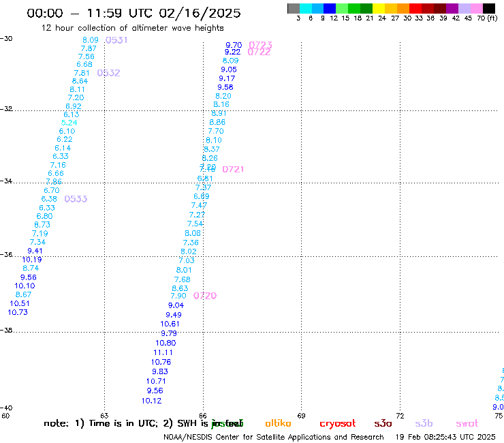Click the purple swatch in the color scale
This screenshot has width=504, height=443.
pyautogui.click(x=452, y=8)
